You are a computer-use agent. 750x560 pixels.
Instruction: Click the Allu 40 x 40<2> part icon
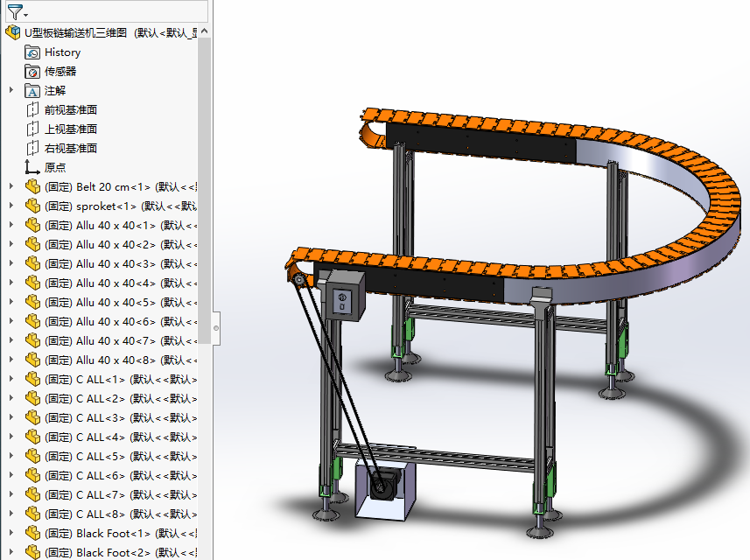(32, 244)
